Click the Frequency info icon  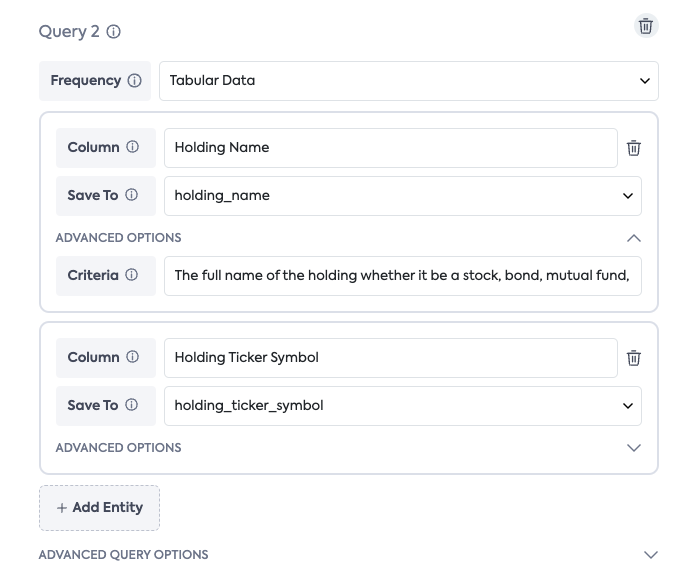coord(135,81)
